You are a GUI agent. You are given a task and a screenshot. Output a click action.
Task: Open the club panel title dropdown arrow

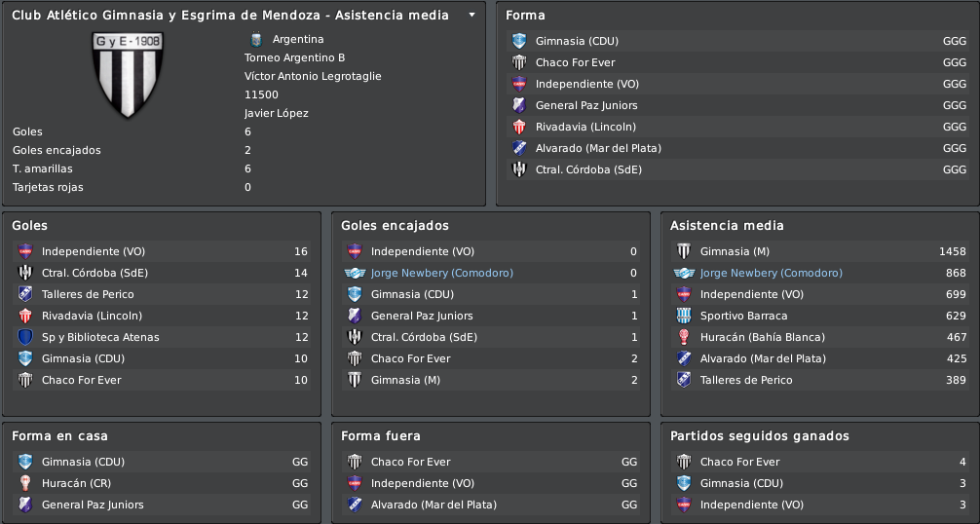[471, 15]
